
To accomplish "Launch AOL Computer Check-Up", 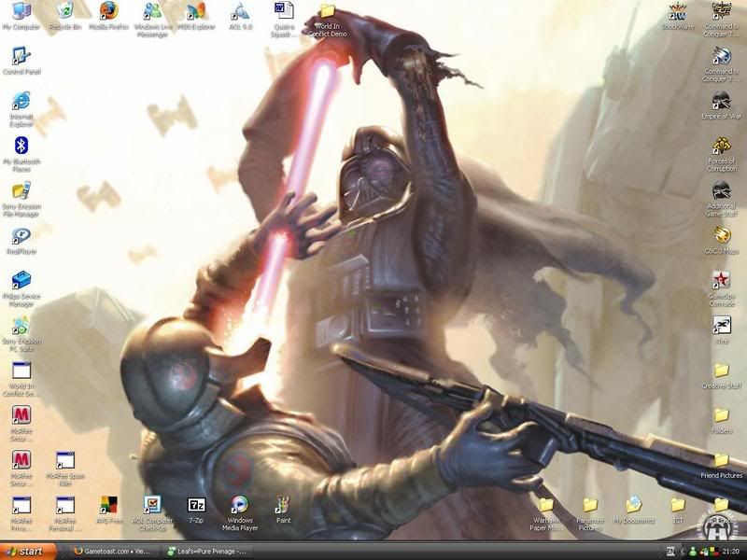I will click(152, 513).
